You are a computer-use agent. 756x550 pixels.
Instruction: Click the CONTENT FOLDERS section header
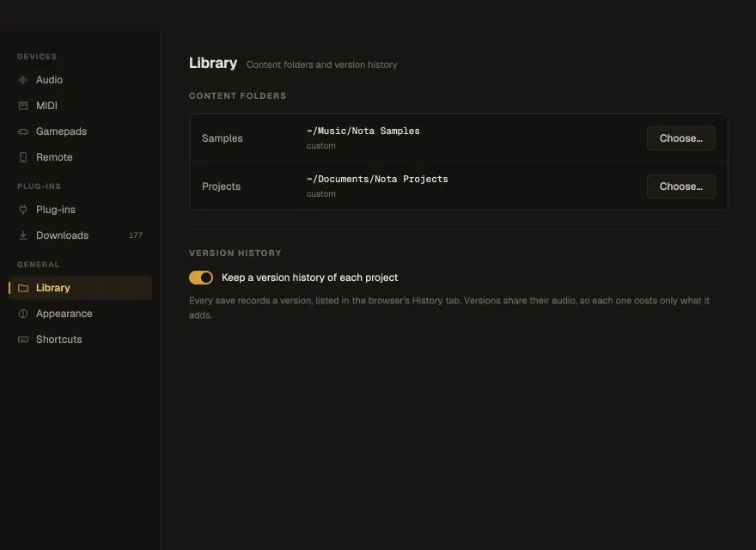tap(237, 96)
